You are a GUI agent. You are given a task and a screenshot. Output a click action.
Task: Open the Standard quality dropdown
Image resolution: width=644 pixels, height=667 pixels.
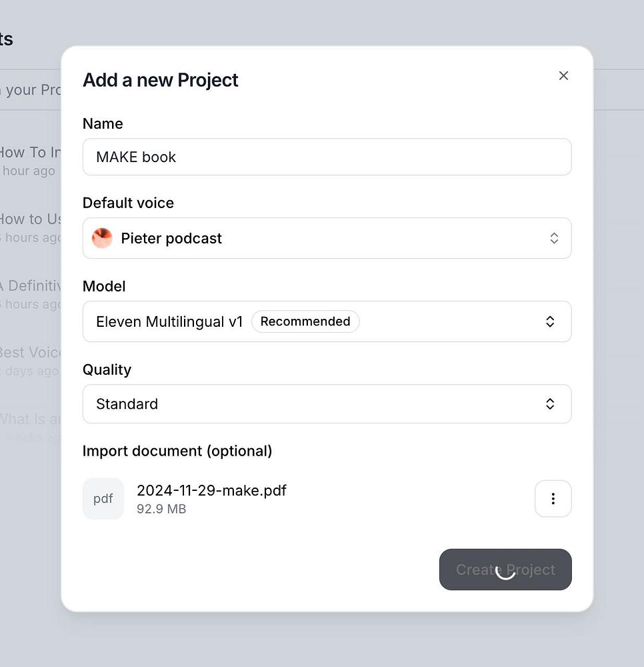click(x=327, y=404)
